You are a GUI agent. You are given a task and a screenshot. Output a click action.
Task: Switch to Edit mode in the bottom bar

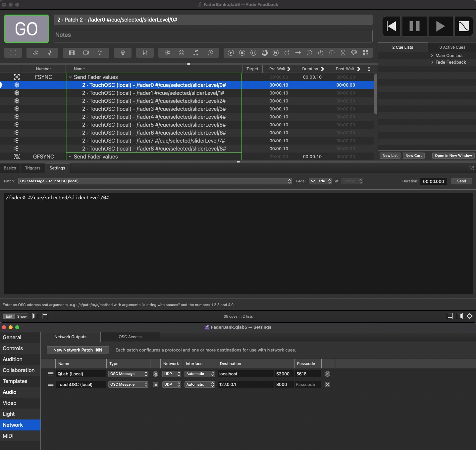point(9,316)
